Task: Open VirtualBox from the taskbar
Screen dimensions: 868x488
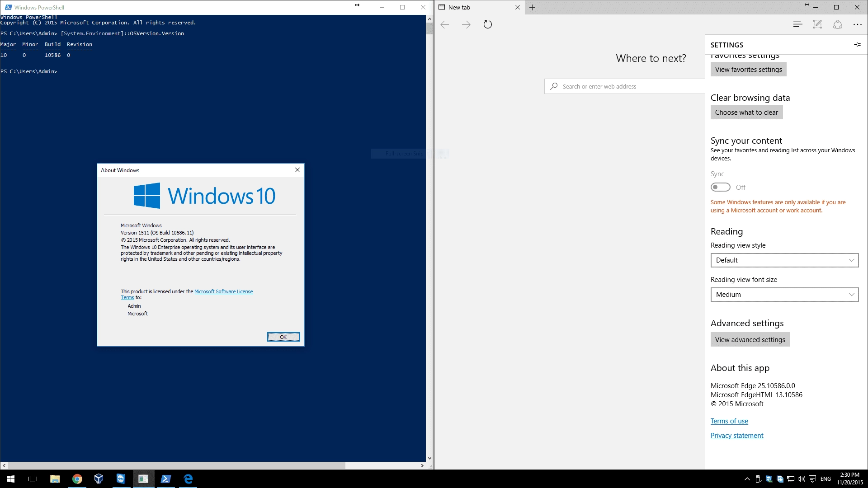Action: 99,479
